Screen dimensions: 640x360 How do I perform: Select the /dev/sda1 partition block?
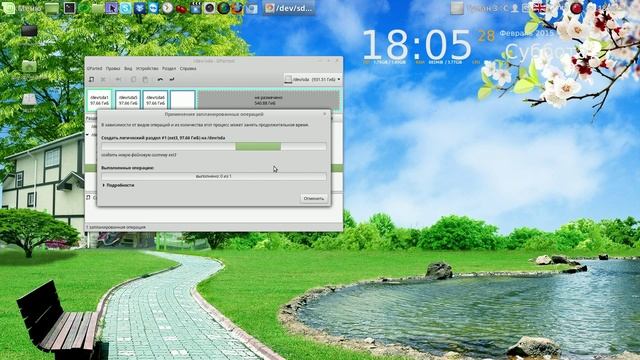tap(99, 100)
